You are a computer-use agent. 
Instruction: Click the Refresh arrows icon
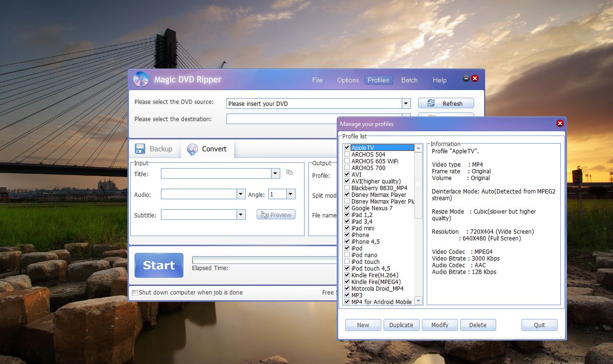click(x=431, y=103)
